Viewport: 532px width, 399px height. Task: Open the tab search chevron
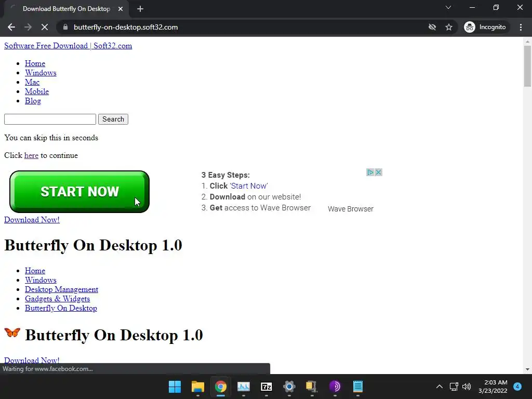[x=448, y=7]
